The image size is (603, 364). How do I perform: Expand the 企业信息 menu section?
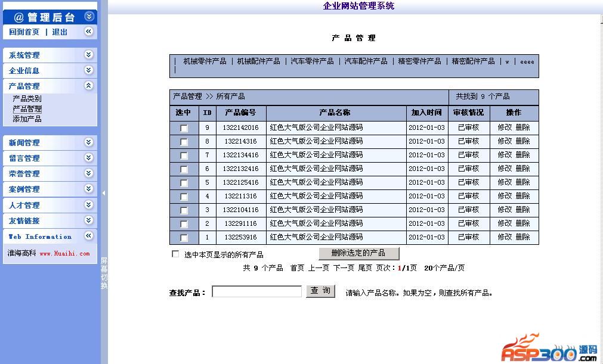click(89, 70)
